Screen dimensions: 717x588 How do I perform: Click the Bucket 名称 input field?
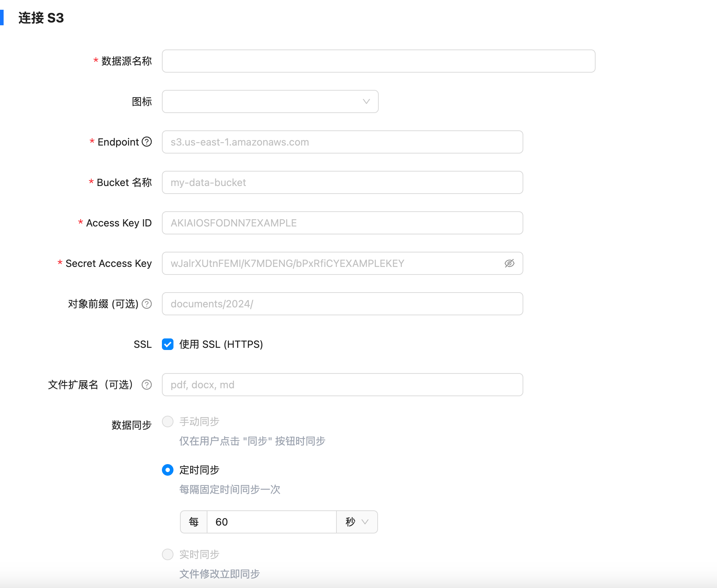coord(342,182)
